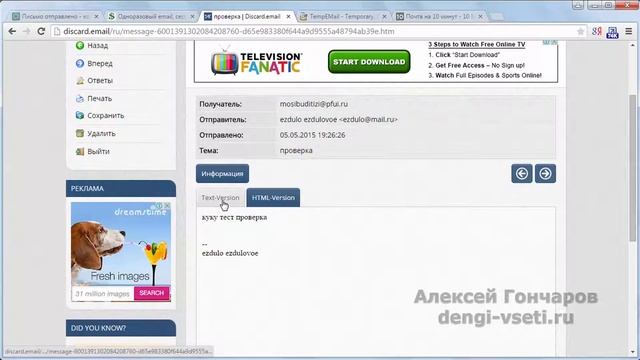Image resolution: width=640 pixels, height=360 pixels.
Task: Bookmark page with star icon
Action: click(580, 31)
